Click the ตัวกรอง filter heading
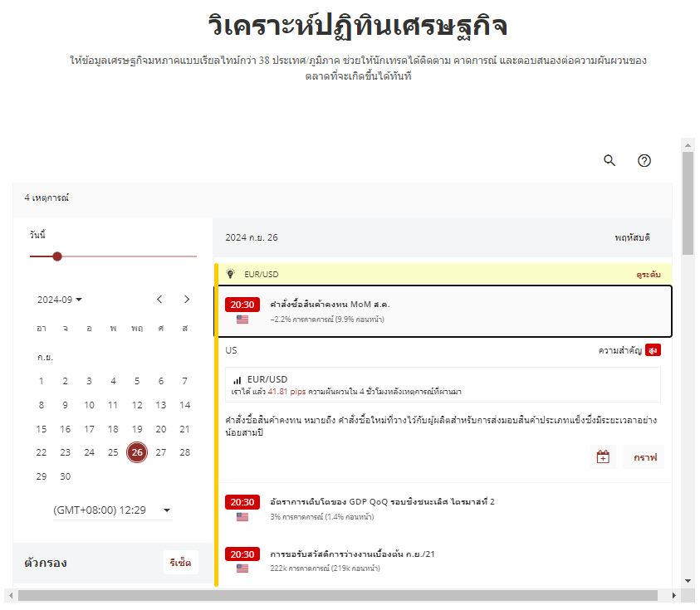 [x=46, y=563]
